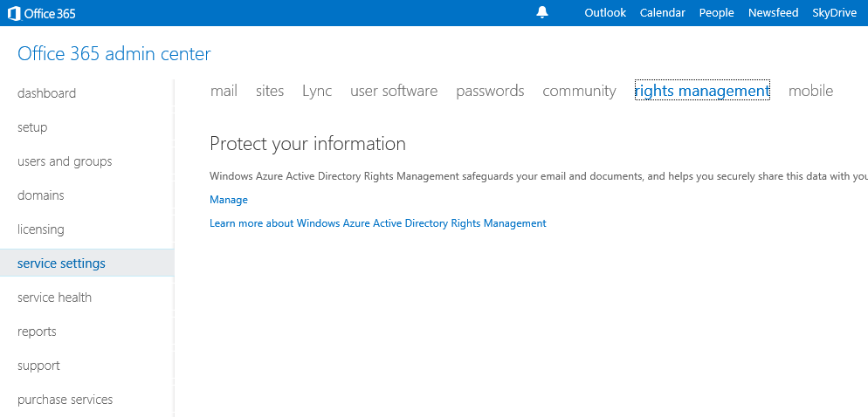Open Learn more about Rights Management link
This screenshot has height=417, width=868.
point(377,223)
